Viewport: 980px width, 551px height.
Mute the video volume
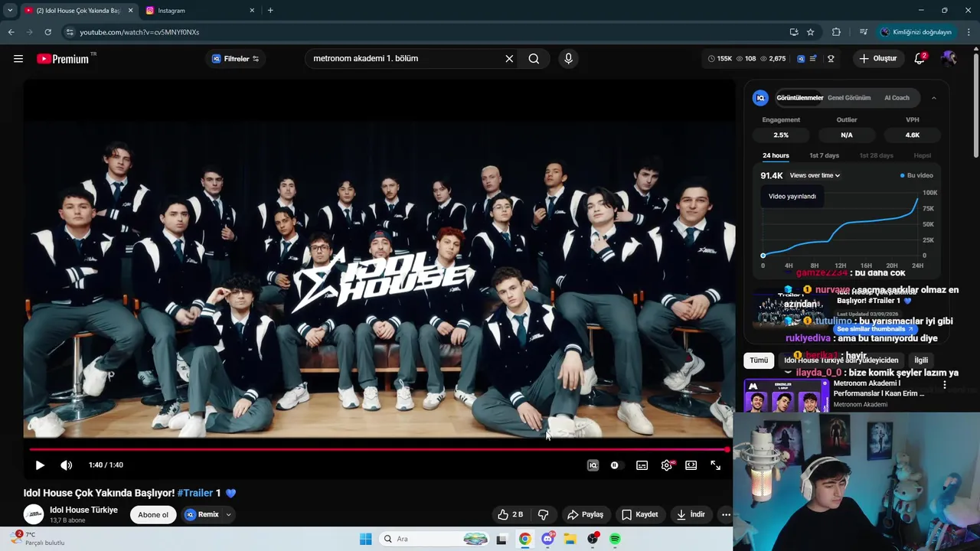pos(67,465)
